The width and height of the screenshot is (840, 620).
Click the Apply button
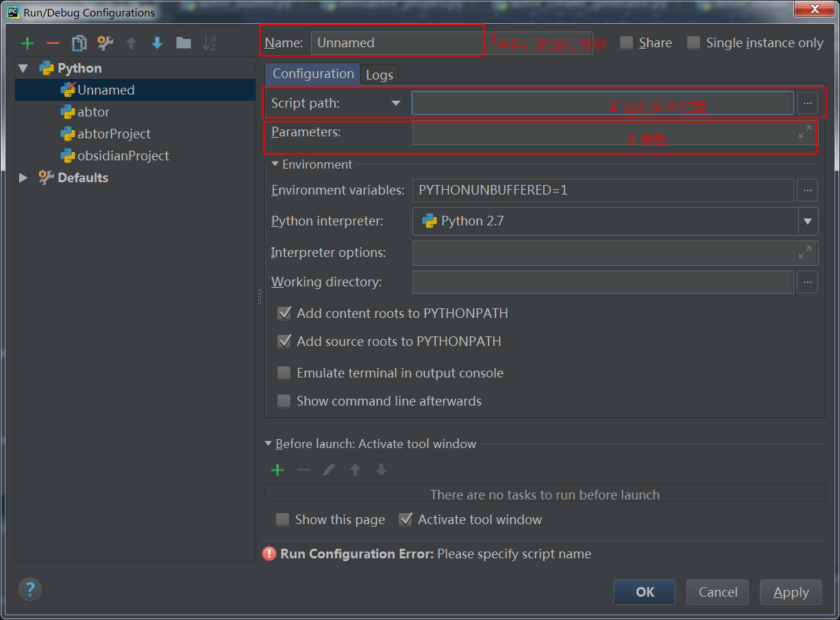[x=791, y=592]
